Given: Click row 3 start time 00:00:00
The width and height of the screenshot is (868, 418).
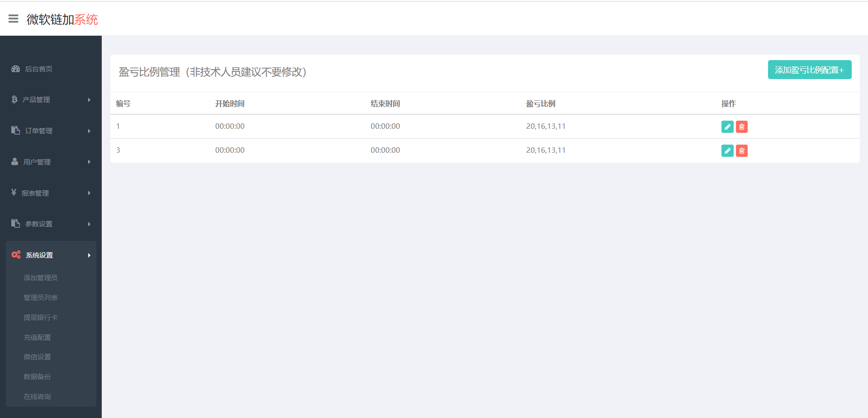Looking at the screenshot, I should 230,150.
